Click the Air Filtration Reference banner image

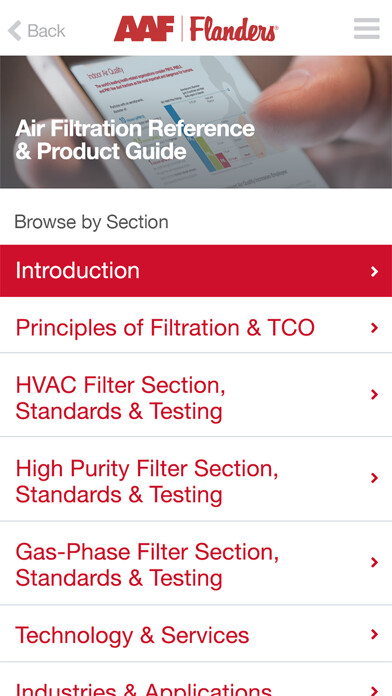196,122
